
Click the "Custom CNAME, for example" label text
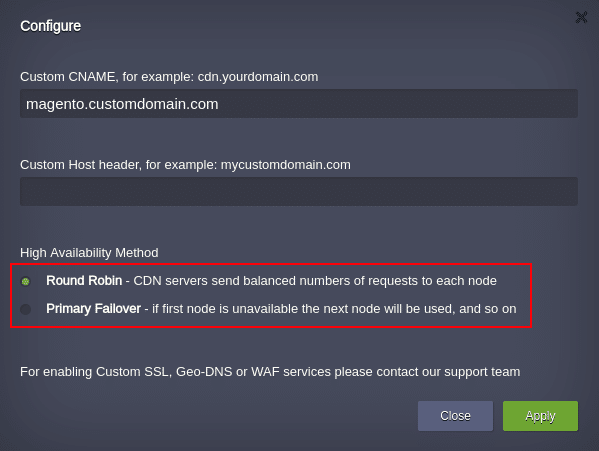[x=169, y=77]
